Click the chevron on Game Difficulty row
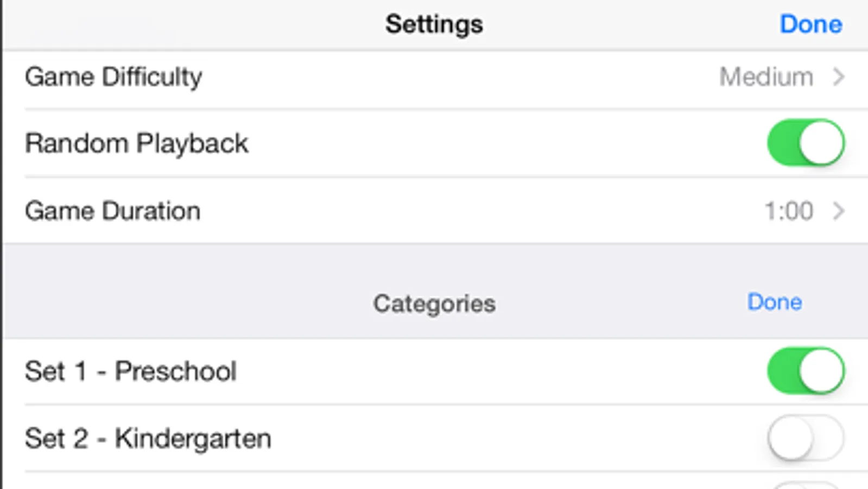Viewport: 868px width, 489px height. pyautogui.click(x=839, y=77)
